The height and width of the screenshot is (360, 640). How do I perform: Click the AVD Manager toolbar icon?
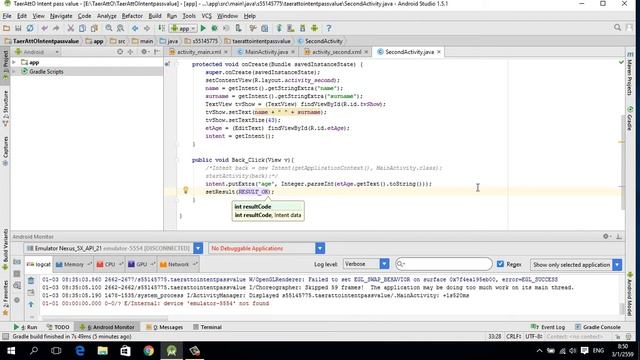tap(291, 28)
